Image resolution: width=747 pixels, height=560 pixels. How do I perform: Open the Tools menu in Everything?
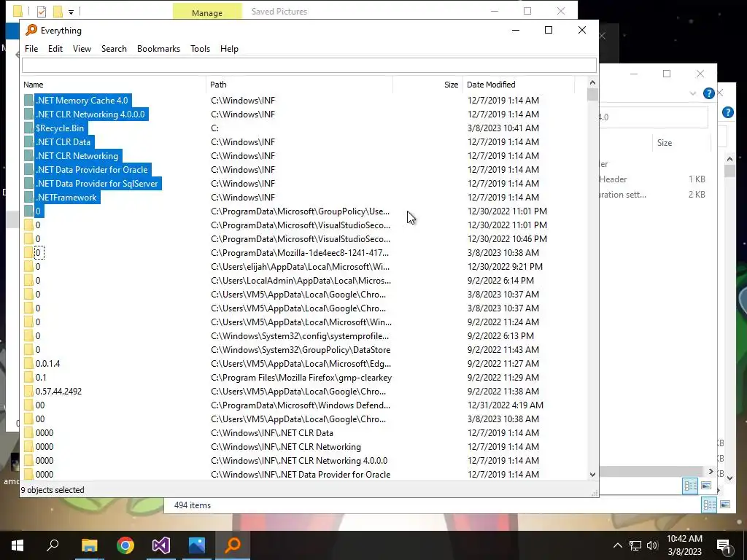click(x=200, y=49)
